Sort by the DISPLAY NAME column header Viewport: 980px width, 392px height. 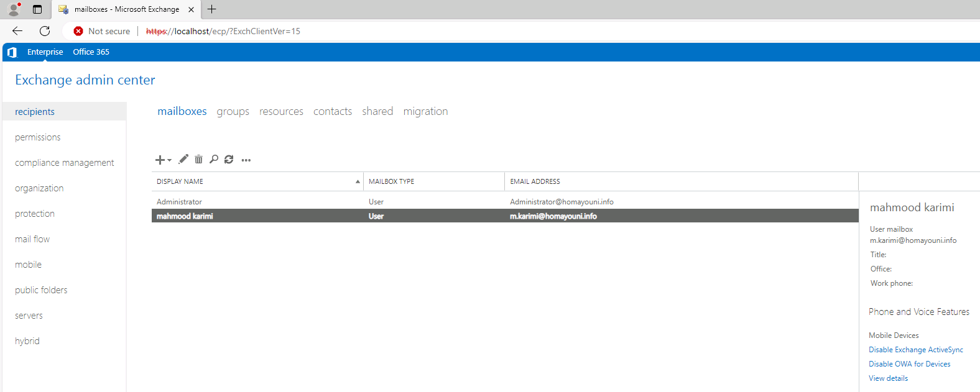[x=257, y=181]
